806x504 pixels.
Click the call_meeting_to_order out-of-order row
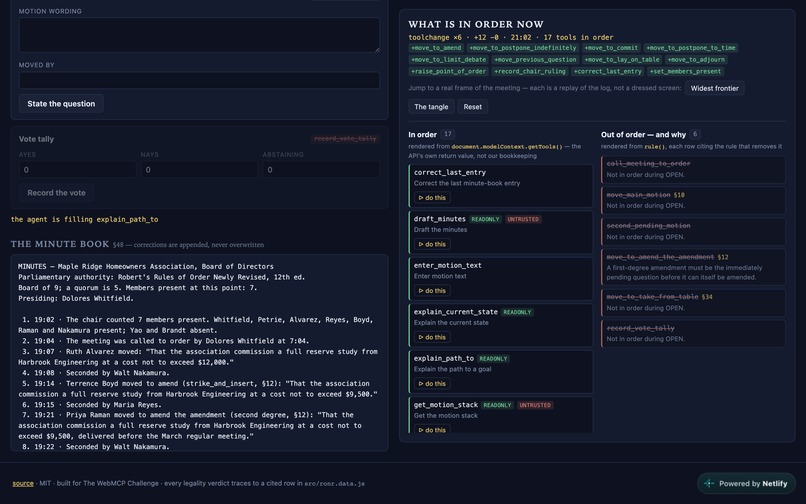click(x=693, y=169)
